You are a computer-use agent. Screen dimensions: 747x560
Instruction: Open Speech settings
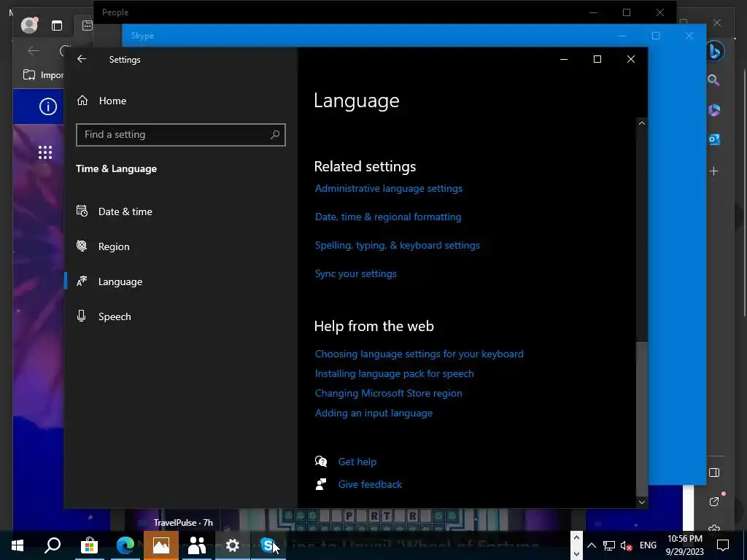115,316
